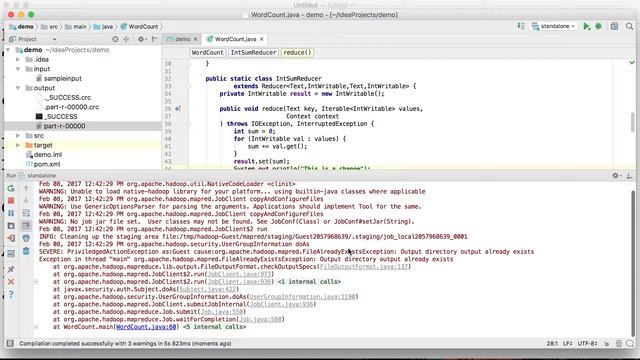Open Project Structure from toolbar
The image size is (640, 360).
click(614, 26)
